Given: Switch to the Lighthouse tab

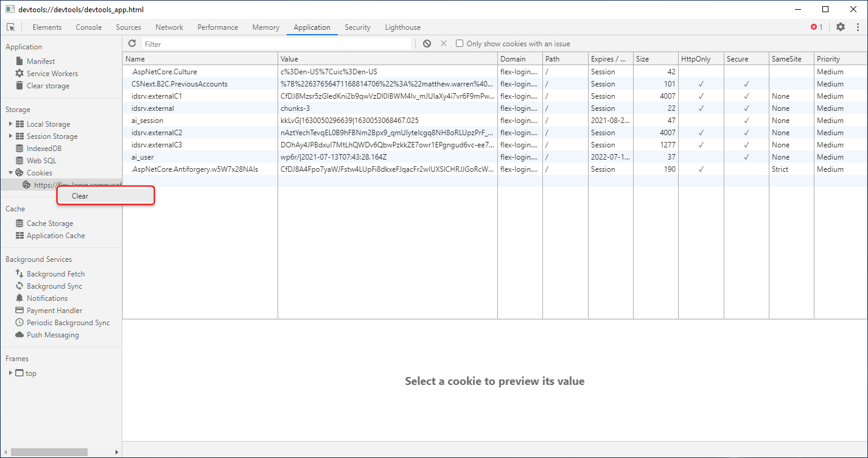Looking at the screenshot, I should [402, 27].
